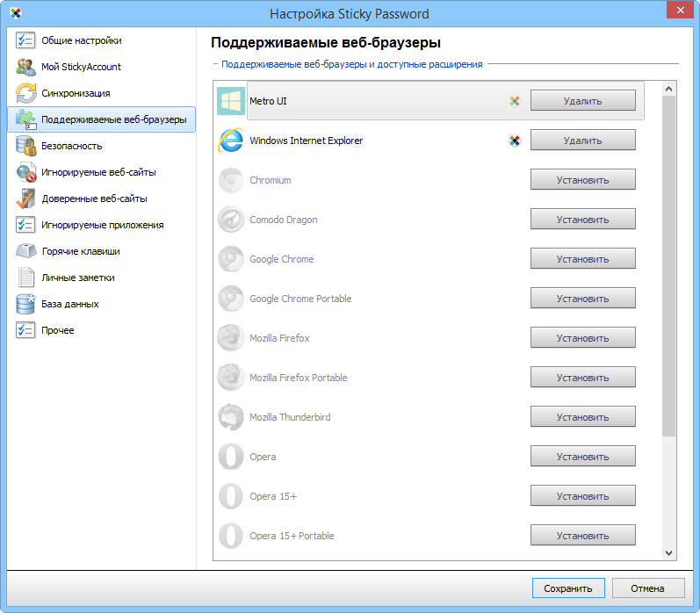Click the Metro UI Windows logo icon

(231, 101)
